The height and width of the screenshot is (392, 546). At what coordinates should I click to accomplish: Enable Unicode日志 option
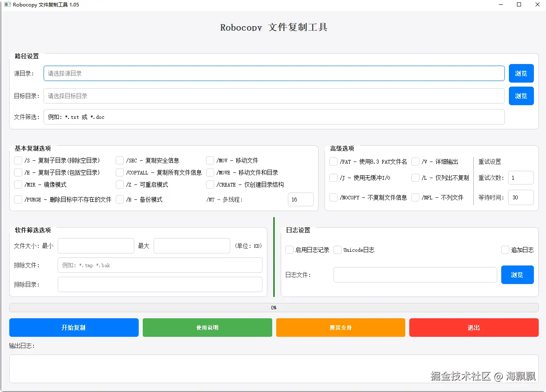[x=337, y=250]
